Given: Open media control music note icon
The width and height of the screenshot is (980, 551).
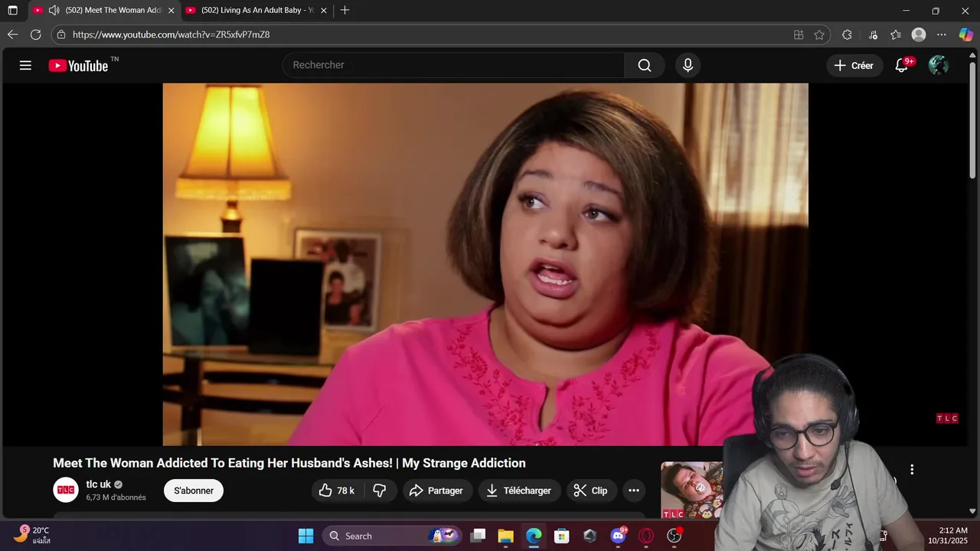Looking at the screenshot, I should point(873,34).
